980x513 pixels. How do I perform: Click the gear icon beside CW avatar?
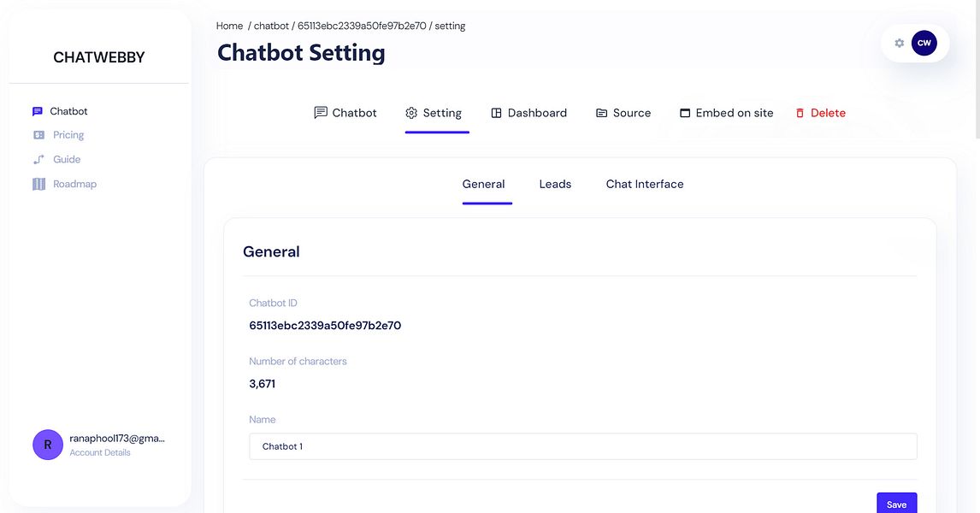pyautogui.click(x=899, y=43)
